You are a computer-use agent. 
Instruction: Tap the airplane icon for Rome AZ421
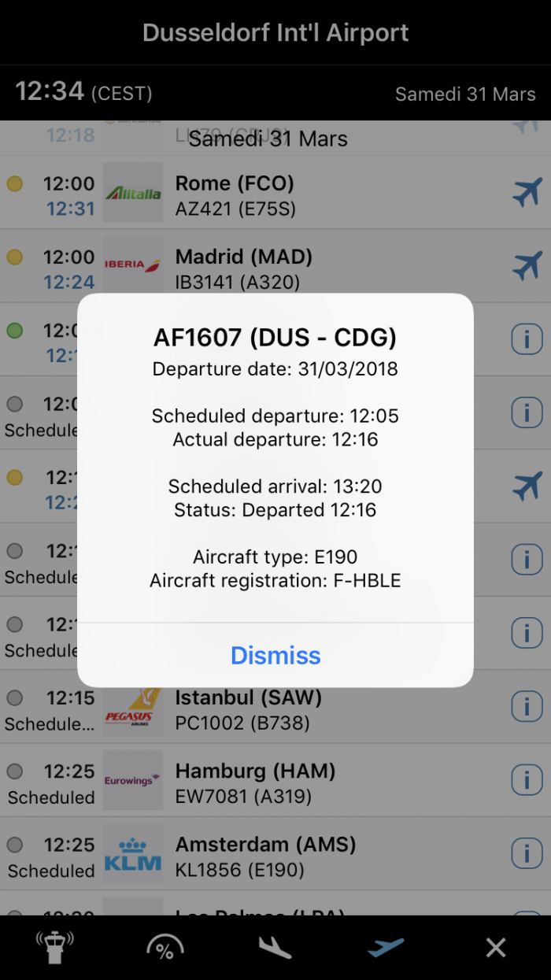527,193
